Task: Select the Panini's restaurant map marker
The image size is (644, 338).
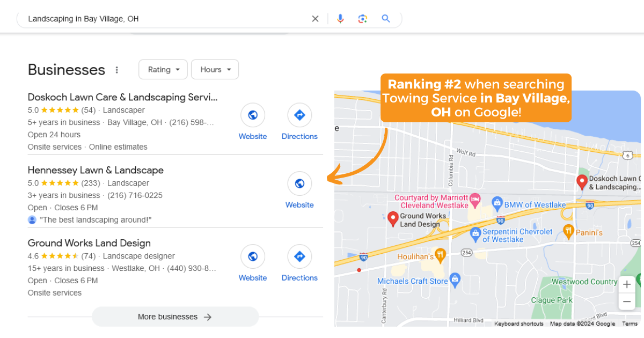Action: [x=568, y=232]
